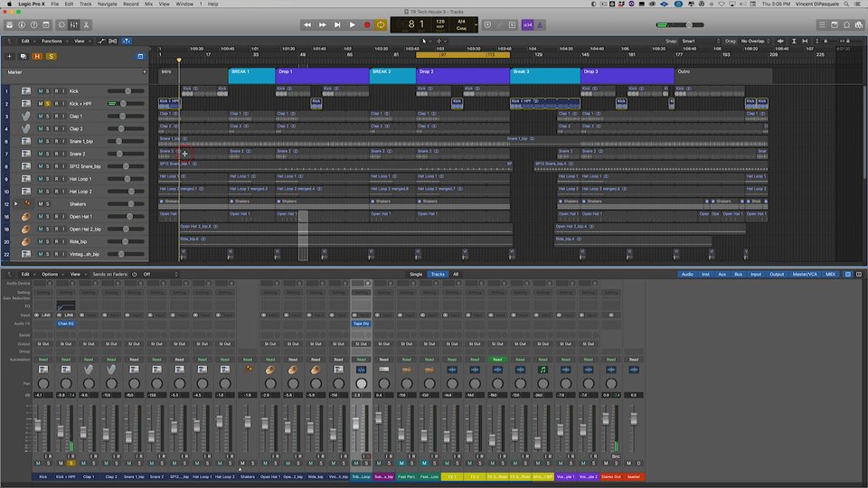Click the Chan EQ plugin slot
Image resolution: width=868 pixels, height=488 pixels.
tap(66, 324)
